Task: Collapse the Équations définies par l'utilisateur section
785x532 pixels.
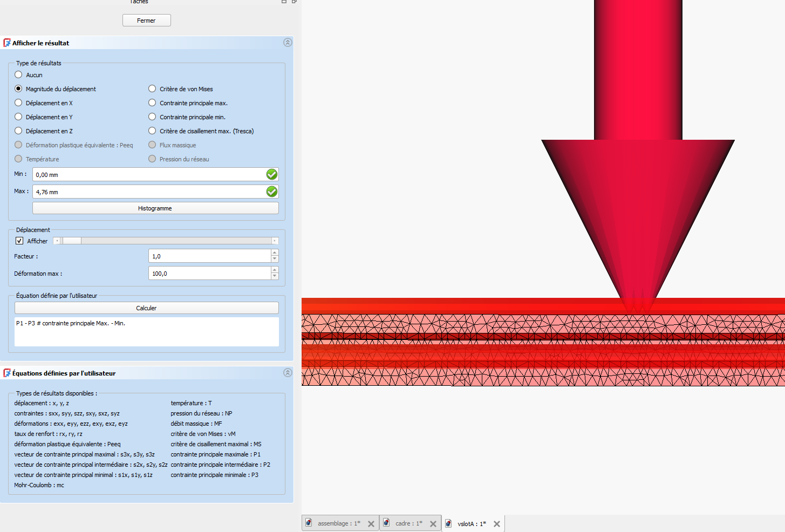Action: 288,373
